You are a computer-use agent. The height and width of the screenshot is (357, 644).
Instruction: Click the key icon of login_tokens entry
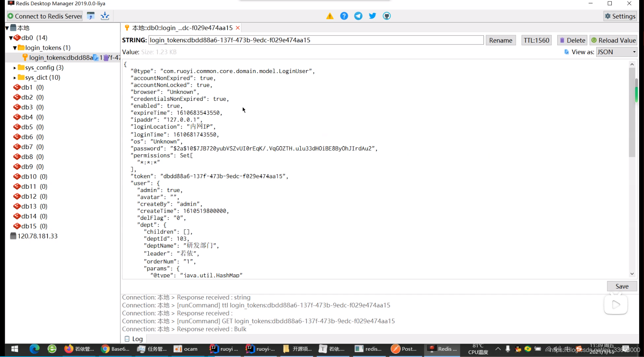pyautogui.click(x=25, y=57)
